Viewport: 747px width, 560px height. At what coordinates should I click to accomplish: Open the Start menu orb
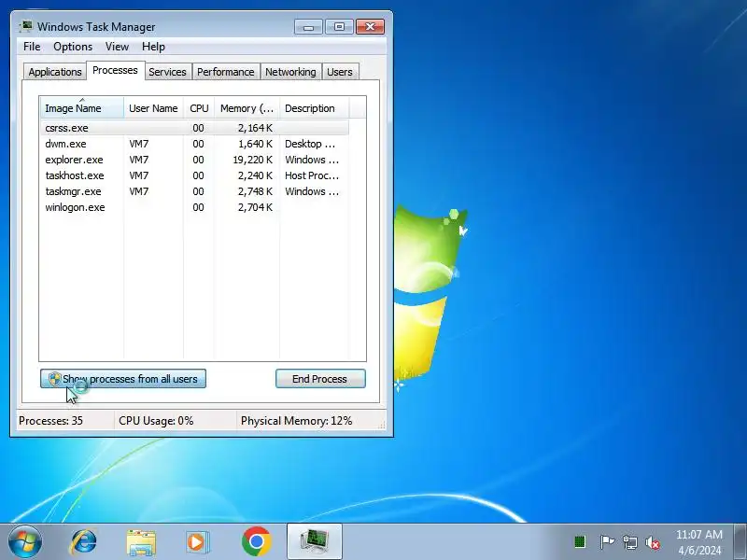point(25,542)
